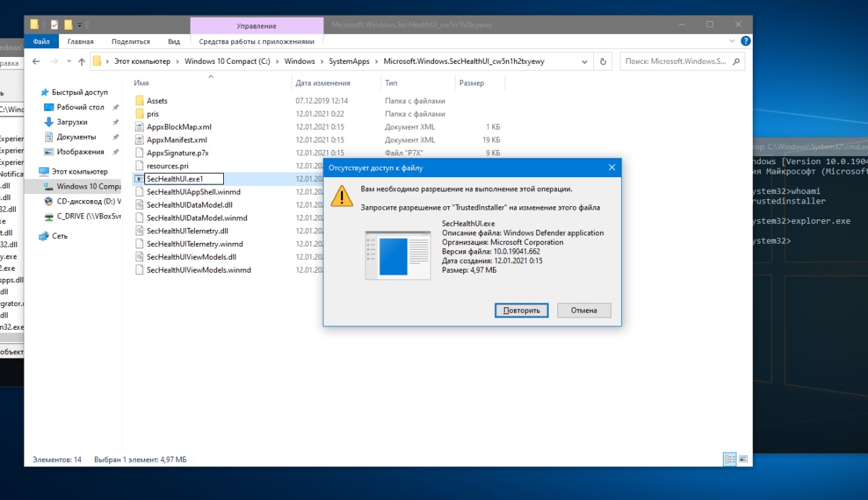Open the Файл ribbon tab
Image resolution: width=868 pixels, height=500 pixels.
pos(41,41)
